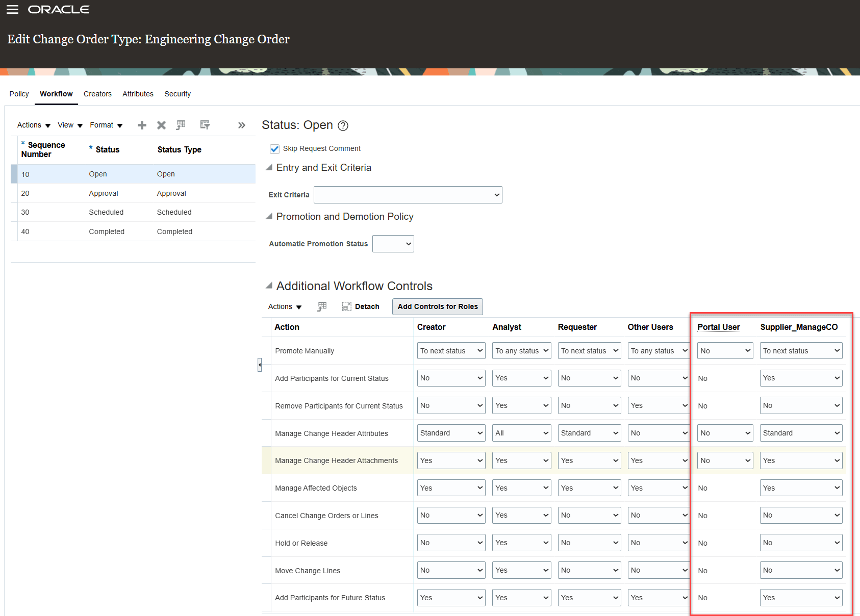Select the Approval row in the status table
860x616 pixels.
(102, 193)
